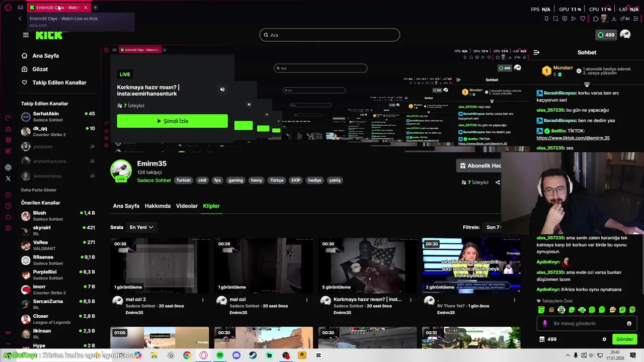Select the Klipler tab

pyautogui.click(x=211, y=206)
